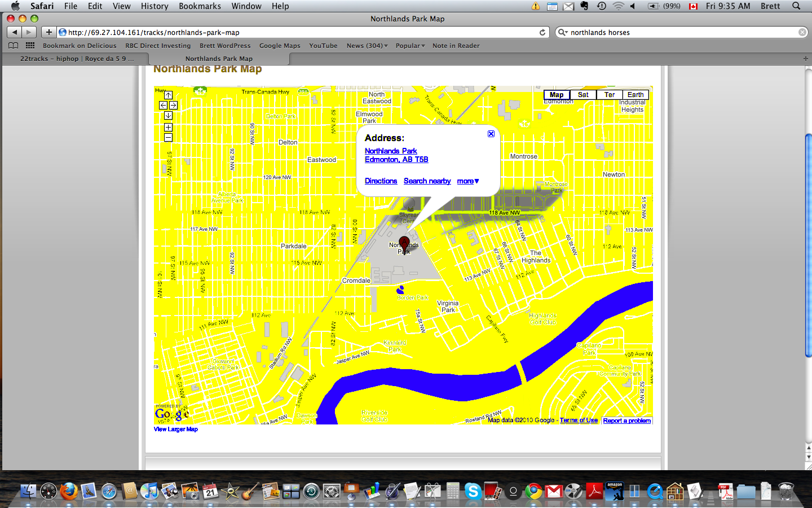Viewport: 812px width, 508px height.
Task: Switch map to Earth view
Action: 636,95
